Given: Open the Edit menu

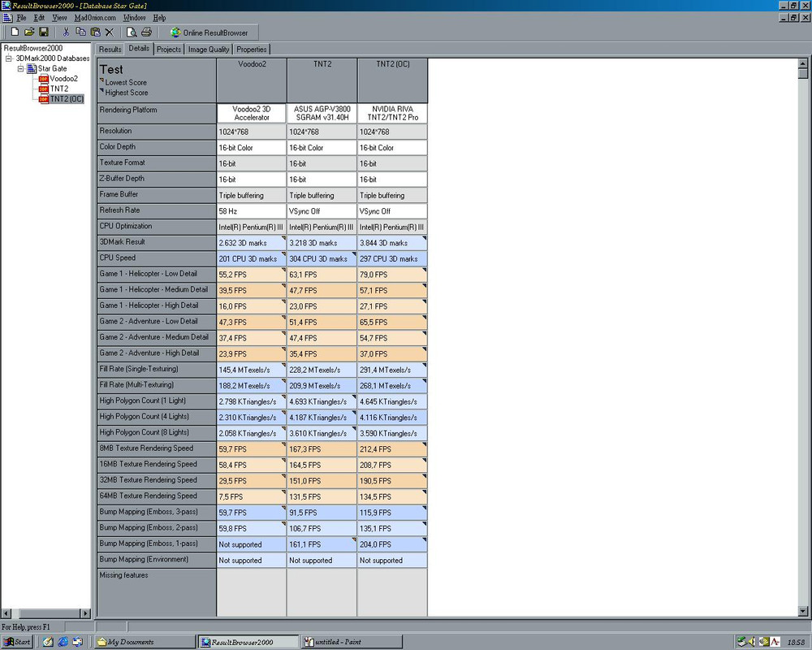Looking at the screenshot, I should 39,18.
